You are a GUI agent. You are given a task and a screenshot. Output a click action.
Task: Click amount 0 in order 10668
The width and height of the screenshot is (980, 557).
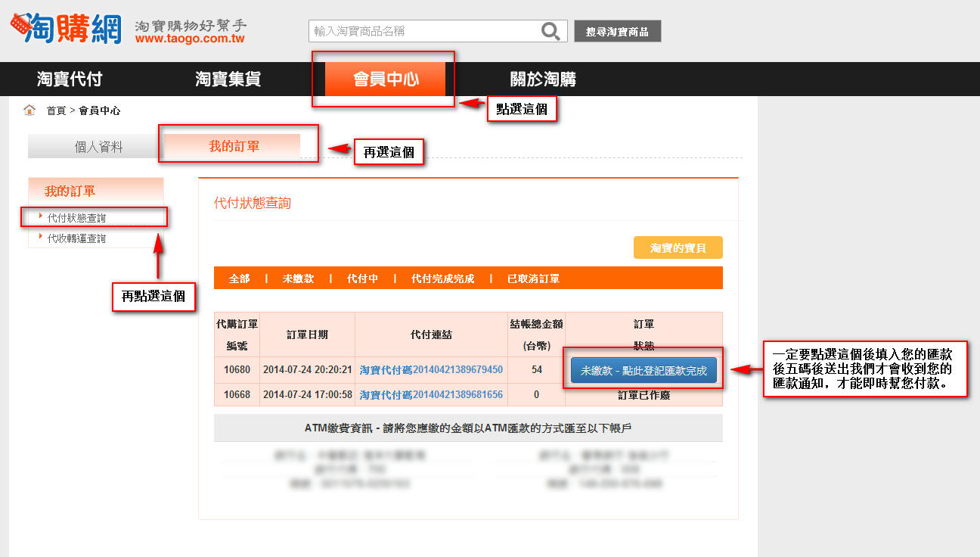pyautogui.click(x=537, y=395)
